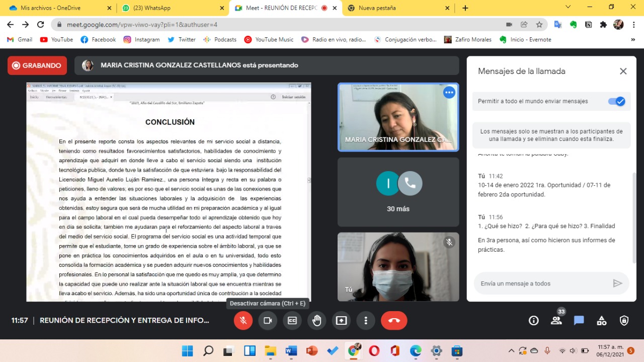Disable the camera in Meet
This screenshot has width=644, height=362.
(x=268, y=321)
